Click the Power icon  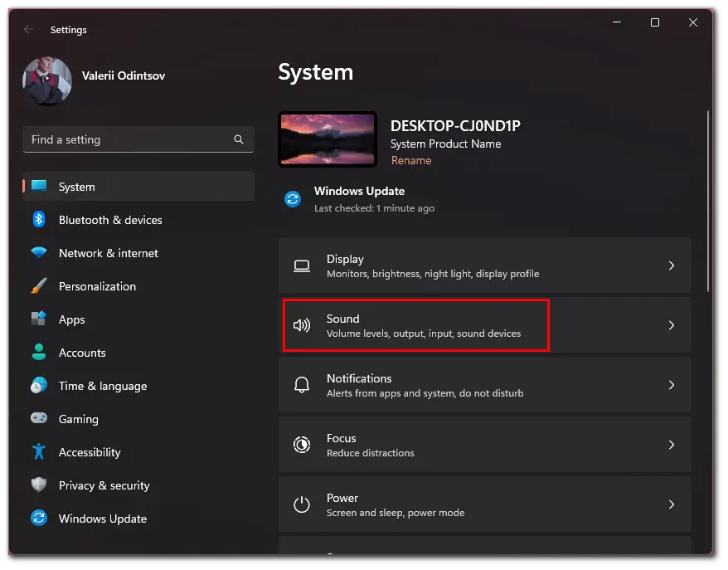coord(302,504)
